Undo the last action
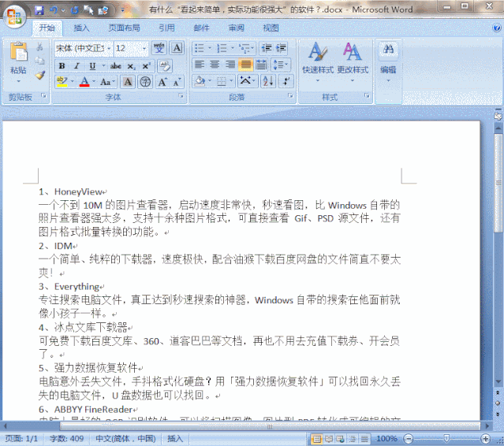Viewport: 504px width, 446px height. (x=54, y=10)
